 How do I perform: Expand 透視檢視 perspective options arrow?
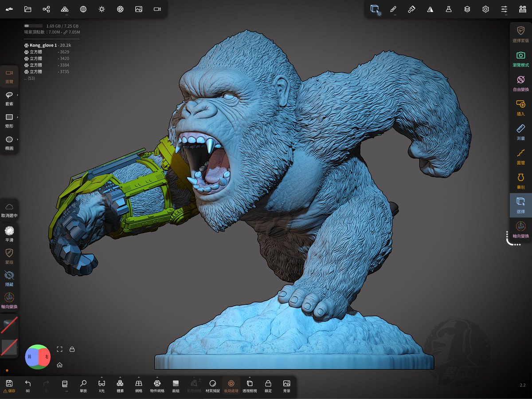[250, 378]
